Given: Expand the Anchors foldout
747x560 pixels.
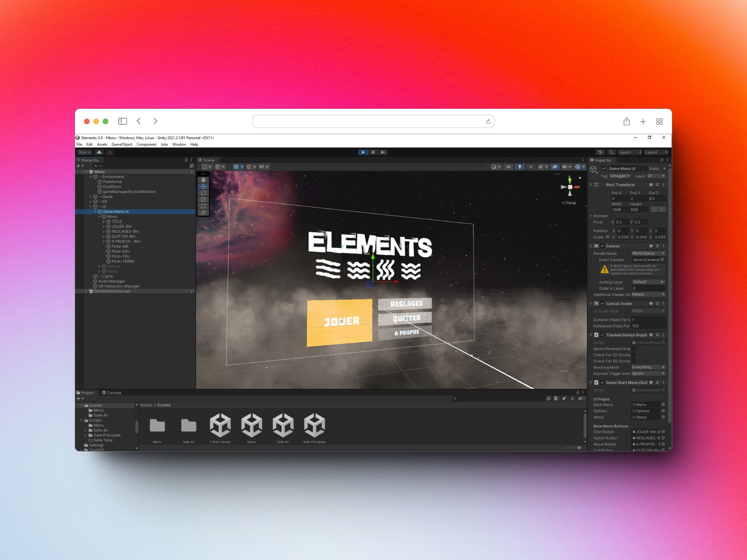Looking at the screenshot, I should pyautogui.click(x=591, y=216).
